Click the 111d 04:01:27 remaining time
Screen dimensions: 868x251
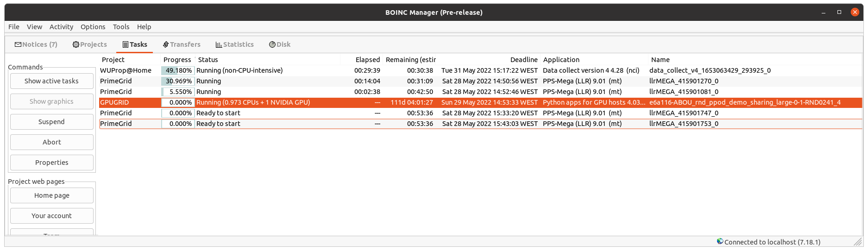click(412, 102)
